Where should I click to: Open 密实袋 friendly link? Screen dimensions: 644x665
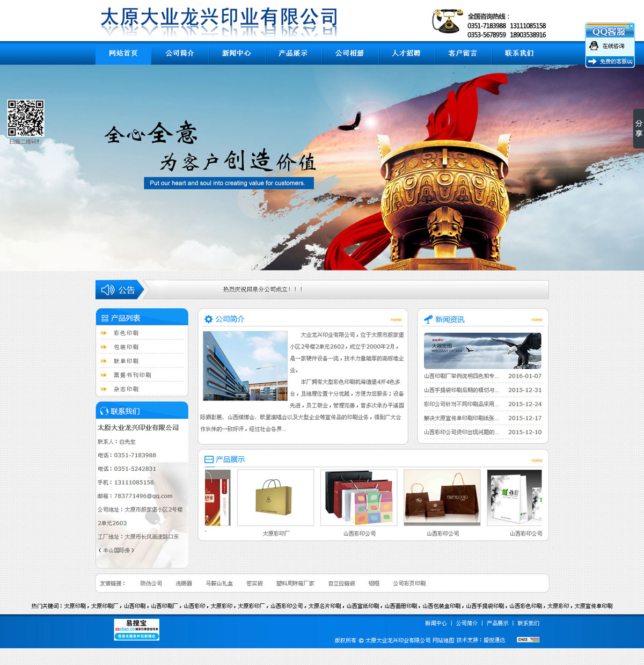[254, 583]
